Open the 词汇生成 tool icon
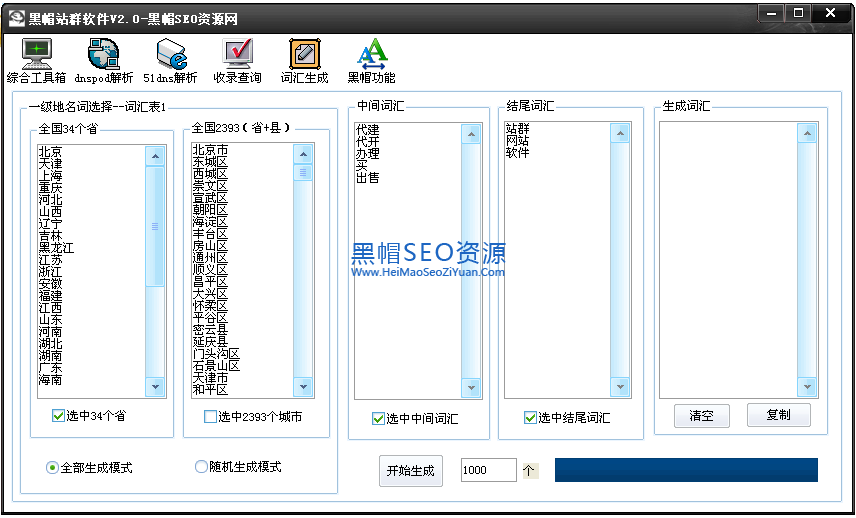856x518 pixels. (x=304, y=53)
